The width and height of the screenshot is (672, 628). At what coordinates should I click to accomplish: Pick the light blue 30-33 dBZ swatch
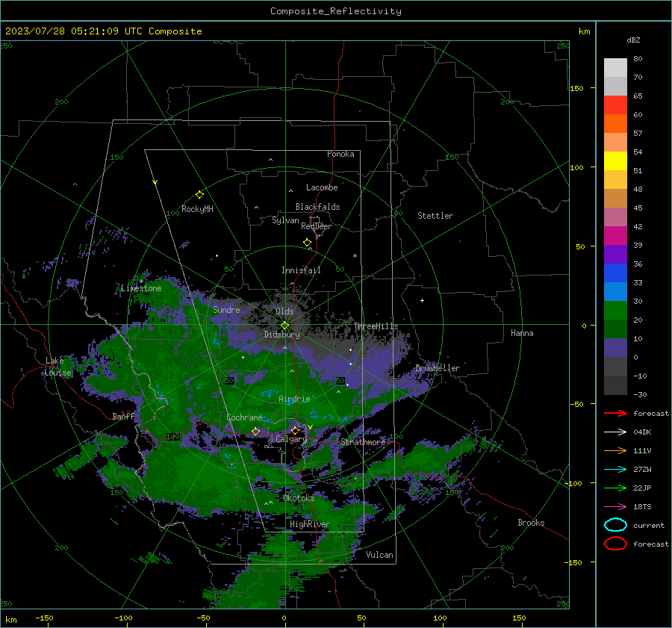pos(615,292)
